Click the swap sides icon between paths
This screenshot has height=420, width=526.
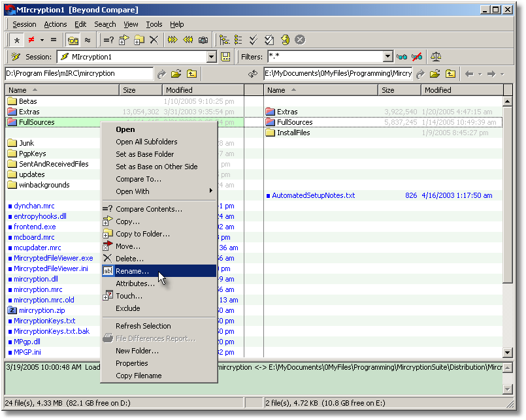[253, 74]
